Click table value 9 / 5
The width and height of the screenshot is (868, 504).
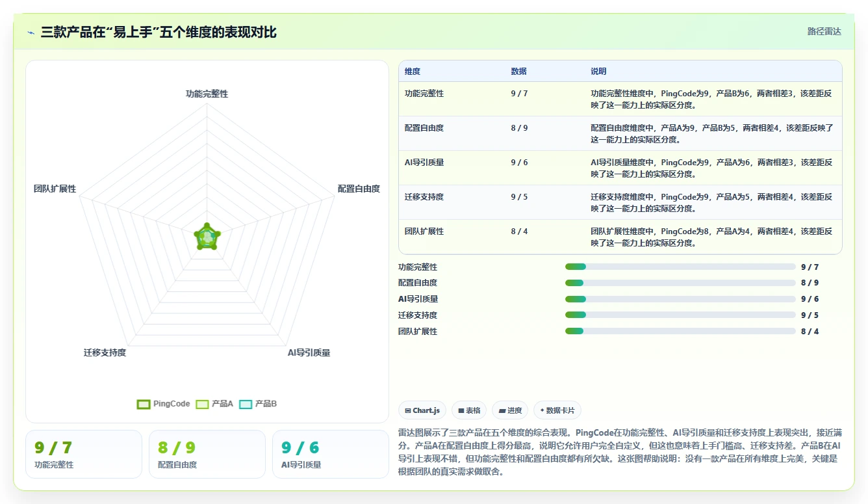pos(520,197)
